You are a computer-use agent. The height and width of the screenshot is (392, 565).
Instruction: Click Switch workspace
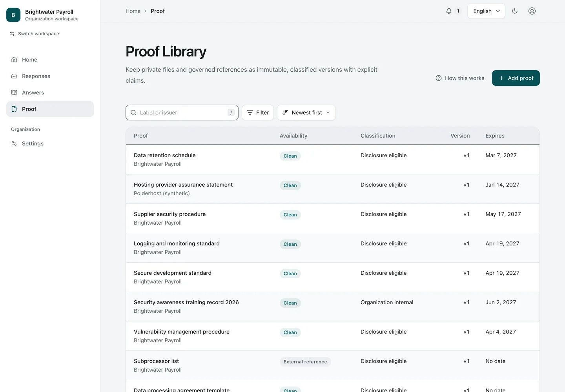35,34
